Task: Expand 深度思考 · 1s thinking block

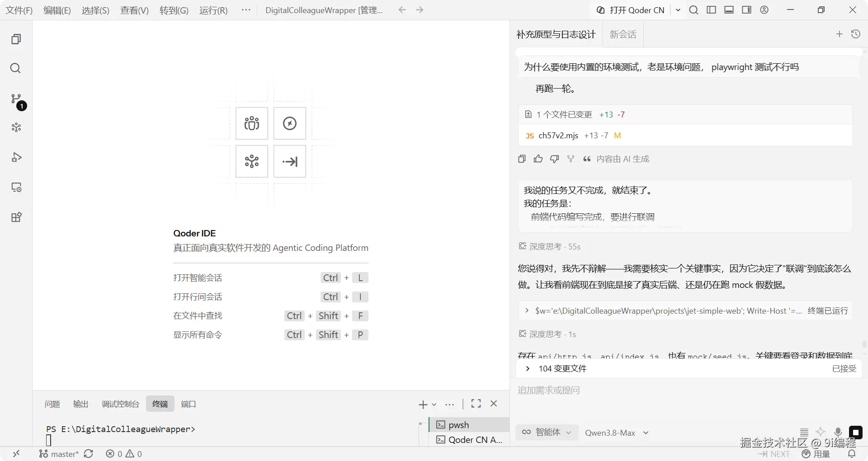Action: tap(547, 334)
